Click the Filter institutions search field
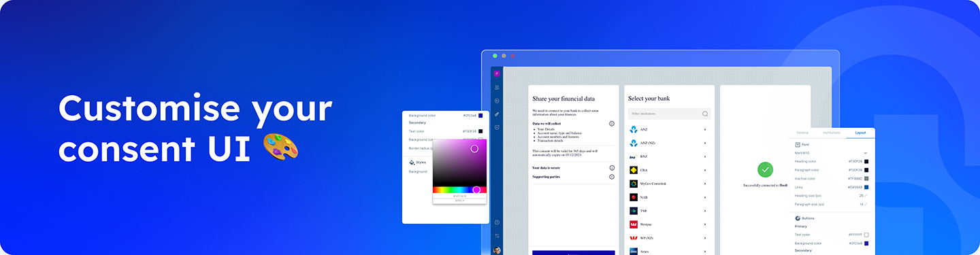The height and width of the screenshot is (255, 980). pyautogui.click(x=669, y=114)
